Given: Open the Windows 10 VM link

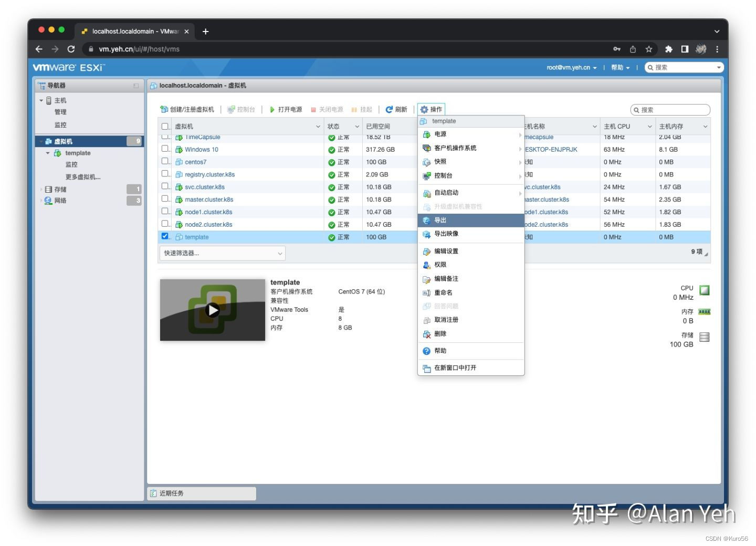Looking at the screenshot, I should coord(202,150).
